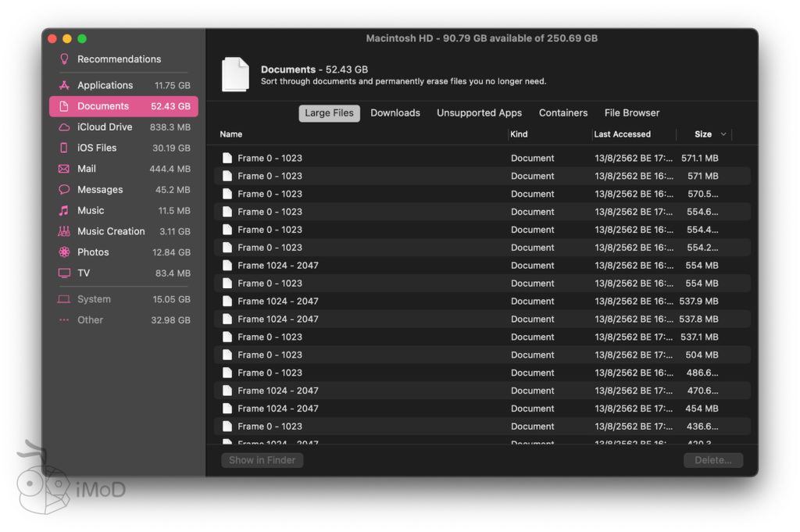Image resolution: width=800 pixels, height=532 pixels.
Task: Switch to the Unsupported Apps tab
Action: pyautogui.click(x=479, y=113)
